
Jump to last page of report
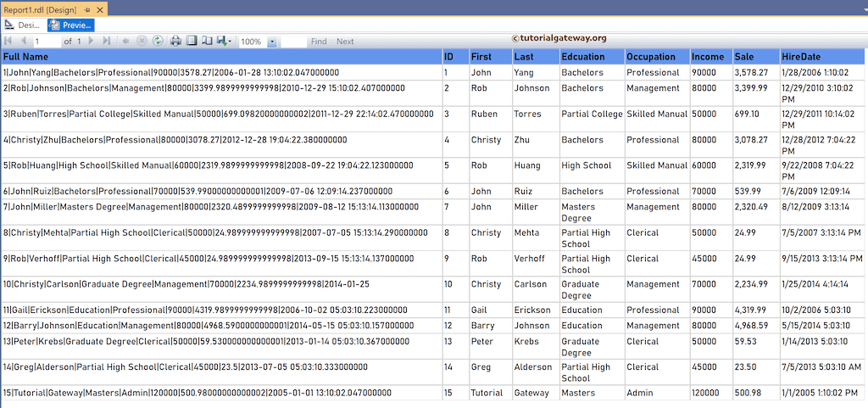(x=107, y=41)
